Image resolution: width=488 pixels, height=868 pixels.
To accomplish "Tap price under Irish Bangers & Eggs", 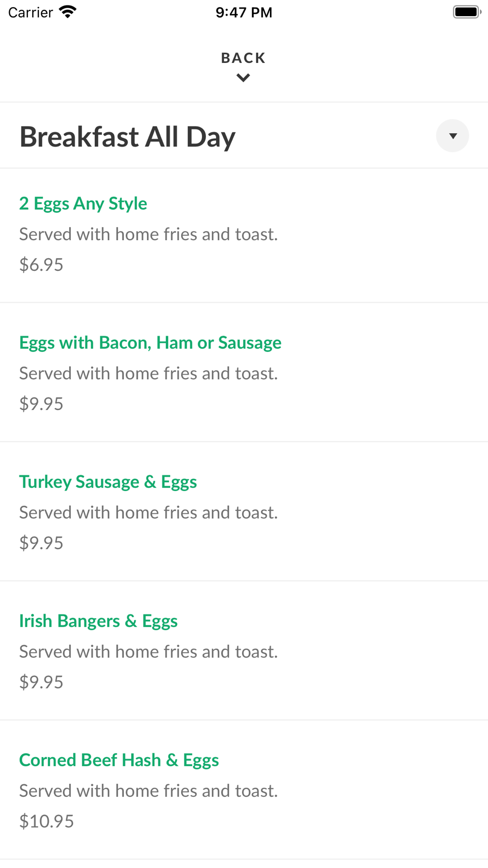I will 41,682.
